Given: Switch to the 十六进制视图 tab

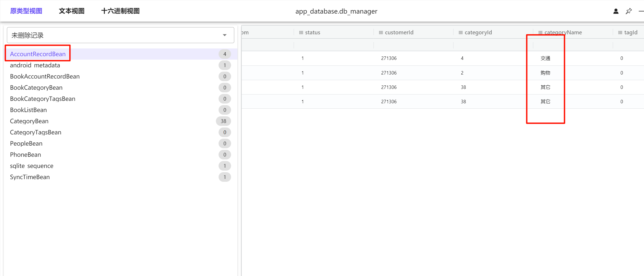Looking at the screenshot, I should 120,11.
